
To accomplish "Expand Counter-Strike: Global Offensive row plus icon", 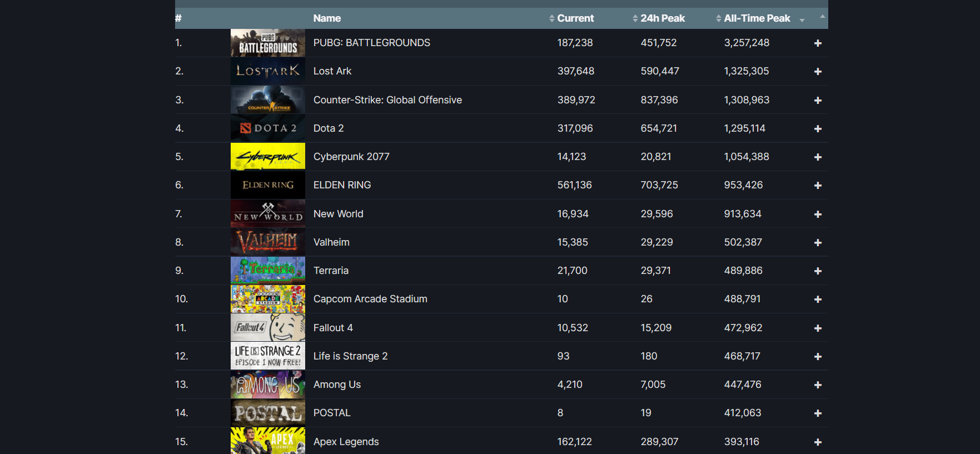I will pos(818,101).
